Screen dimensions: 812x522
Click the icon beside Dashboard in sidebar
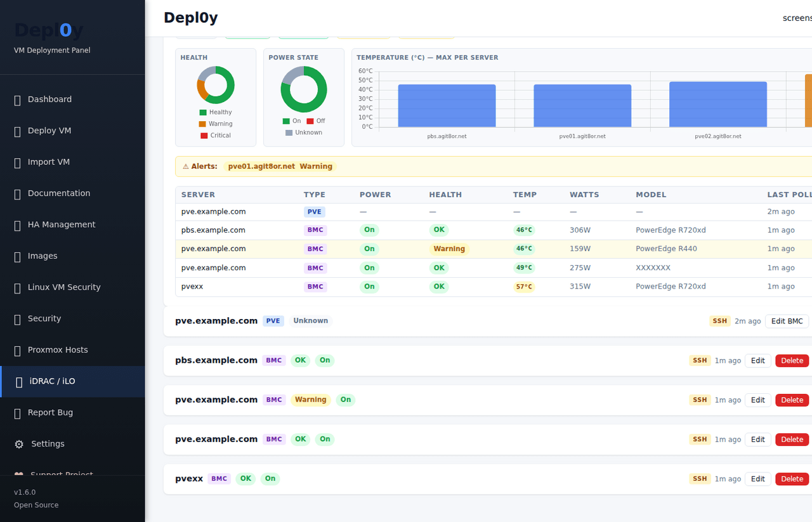pos(18,100)
